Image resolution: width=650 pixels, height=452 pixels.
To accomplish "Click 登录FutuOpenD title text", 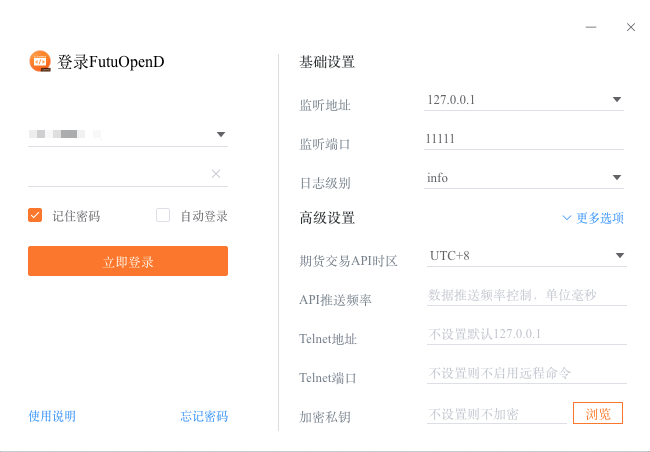I will click(111, 62).
